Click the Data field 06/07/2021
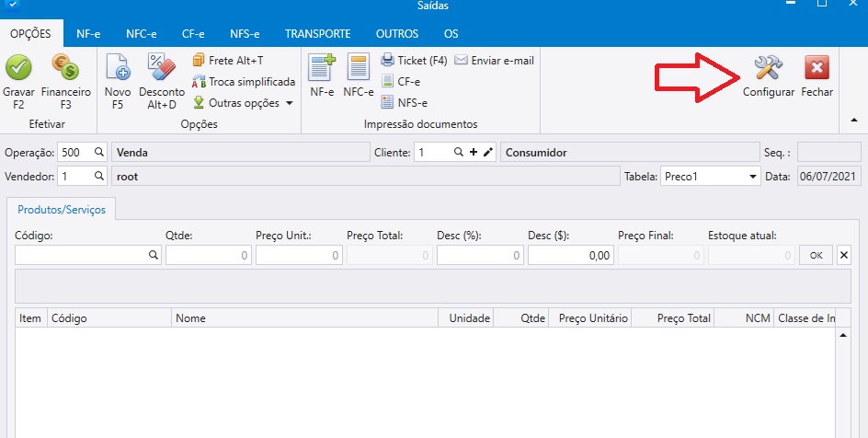The height and width of the screenshot is (438, 868). coord(828,176)
